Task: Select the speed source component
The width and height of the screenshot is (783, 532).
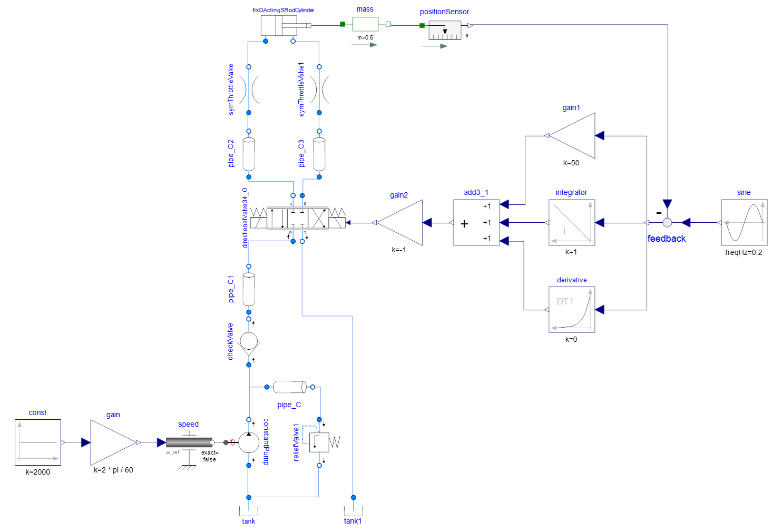Action: pos(189,442)
